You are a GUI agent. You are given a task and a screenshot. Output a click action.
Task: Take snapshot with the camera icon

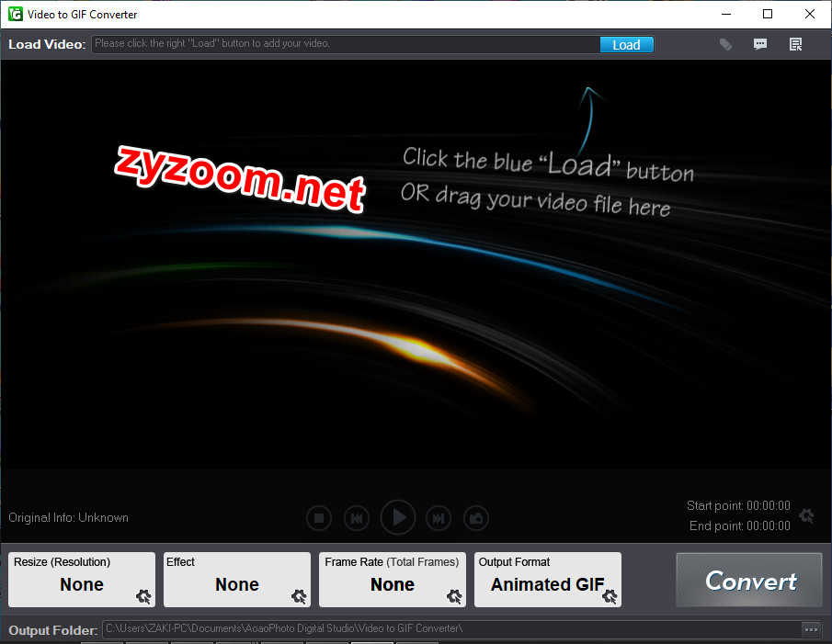476,518
